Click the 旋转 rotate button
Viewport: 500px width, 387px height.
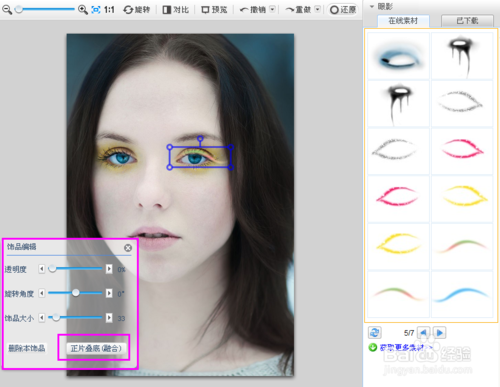tap(137, 10)
